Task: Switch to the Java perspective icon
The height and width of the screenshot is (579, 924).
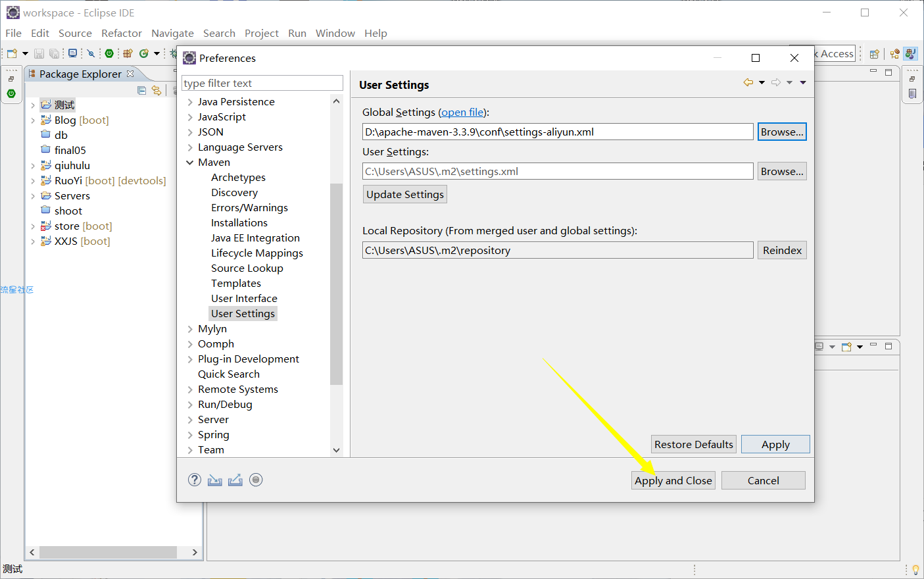Action: (910, 54)
